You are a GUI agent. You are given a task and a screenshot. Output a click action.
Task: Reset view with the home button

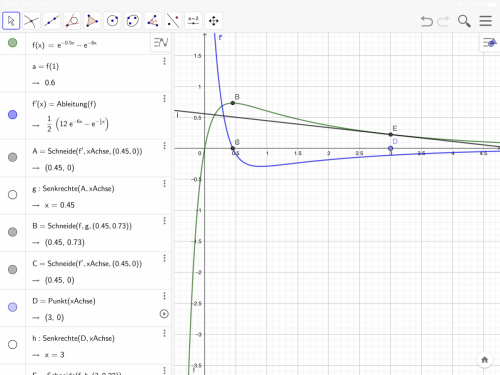coord(485,360)
